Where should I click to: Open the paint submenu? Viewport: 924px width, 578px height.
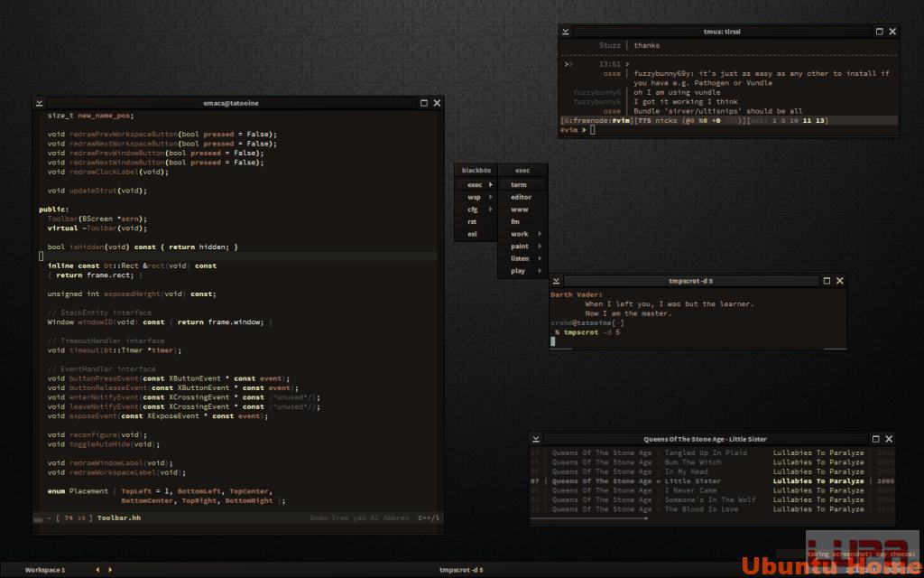coord(521,246)
